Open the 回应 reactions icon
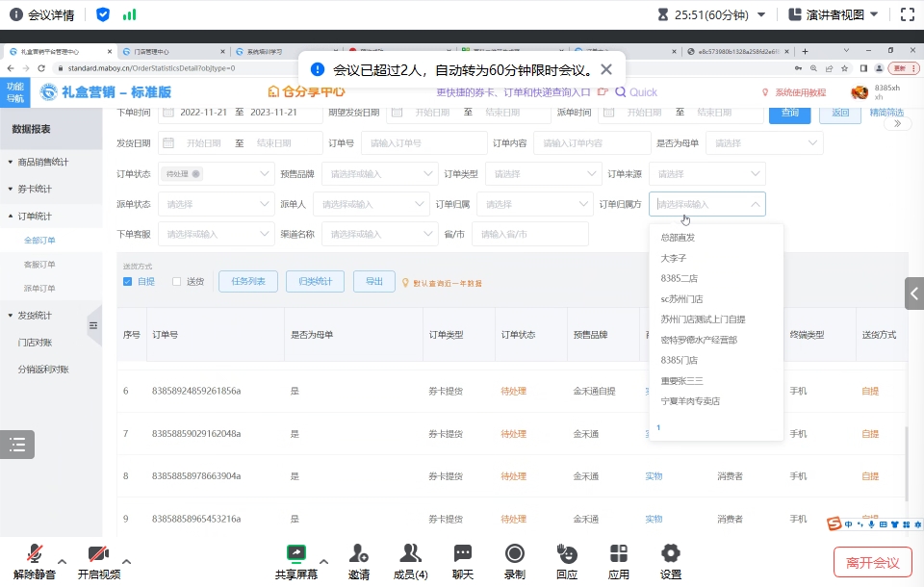Viewport: 924px width, 587px height. pos(567,554)
